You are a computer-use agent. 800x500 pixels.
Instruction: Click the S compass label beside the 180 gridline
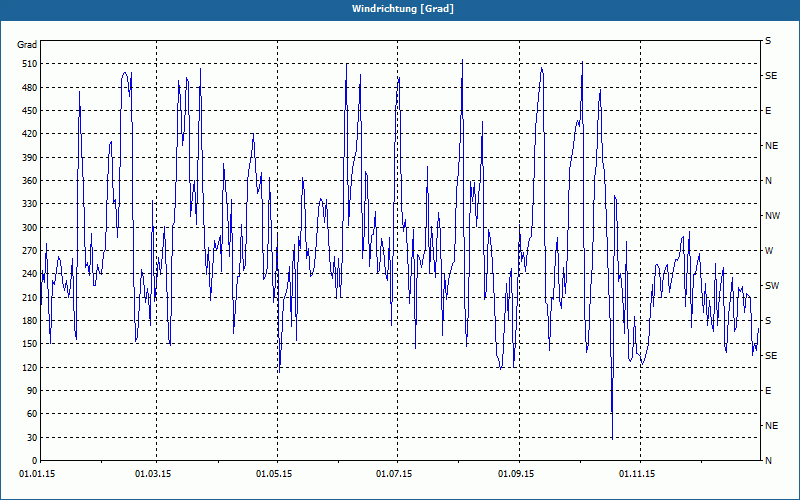pyautogui.click(x=768, y=321)
